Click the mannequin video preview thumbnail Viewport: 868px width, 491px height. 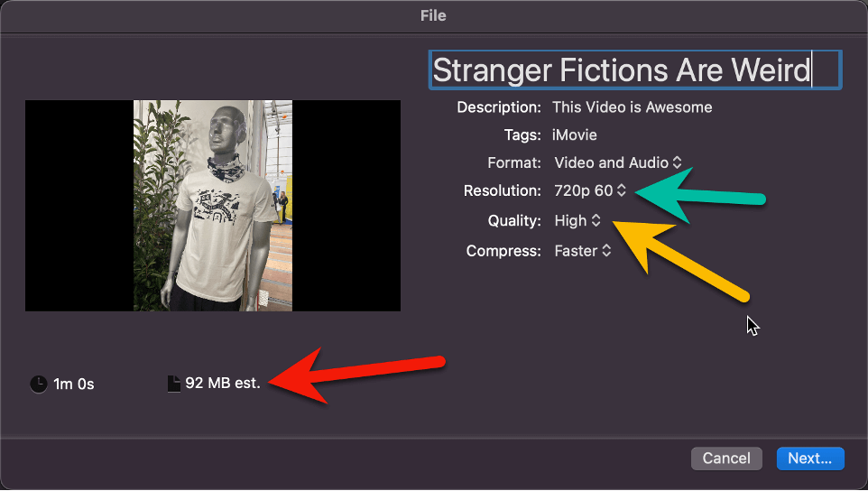click(213, 206)
